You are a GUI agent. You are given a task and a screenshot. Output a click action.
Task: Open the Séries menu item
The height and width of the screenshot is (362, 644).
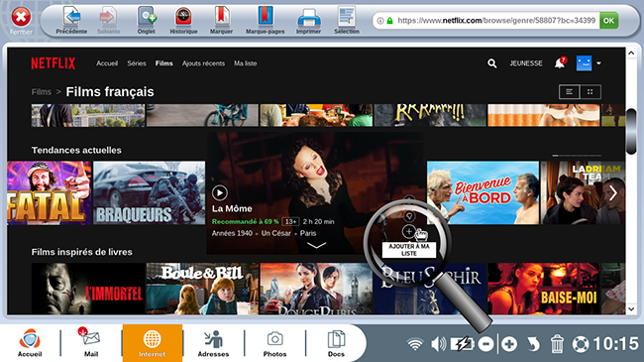(137, 63)
